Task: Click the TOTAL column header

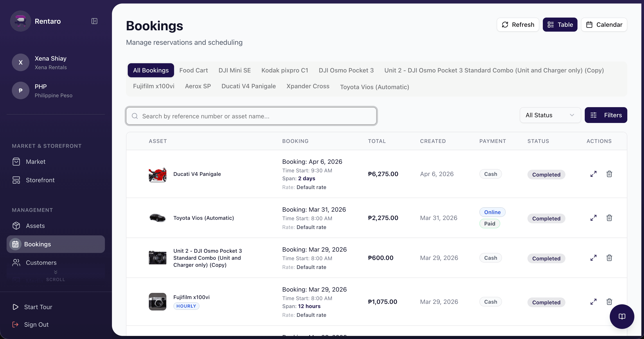Action: (377, 141)
